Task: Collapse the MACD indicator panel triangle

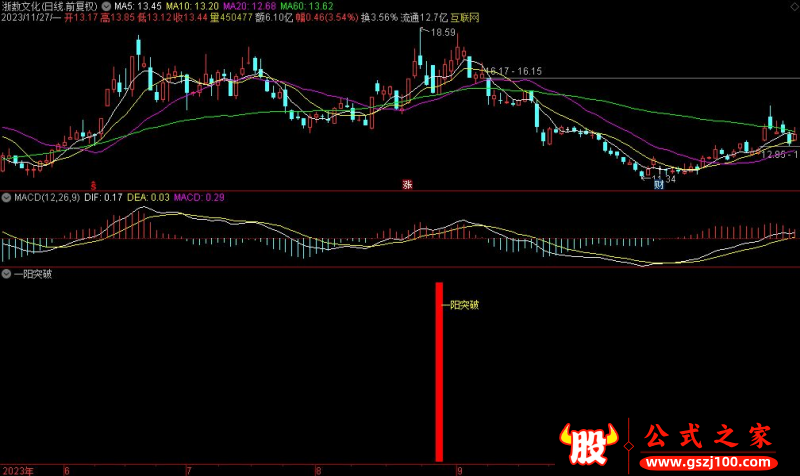Action: pos(6,198)
